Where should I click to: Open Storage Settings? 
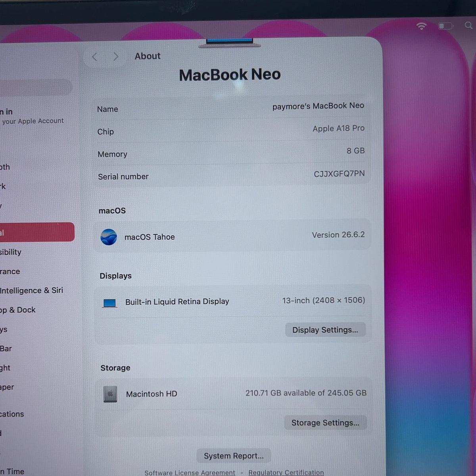pos(325,422)
